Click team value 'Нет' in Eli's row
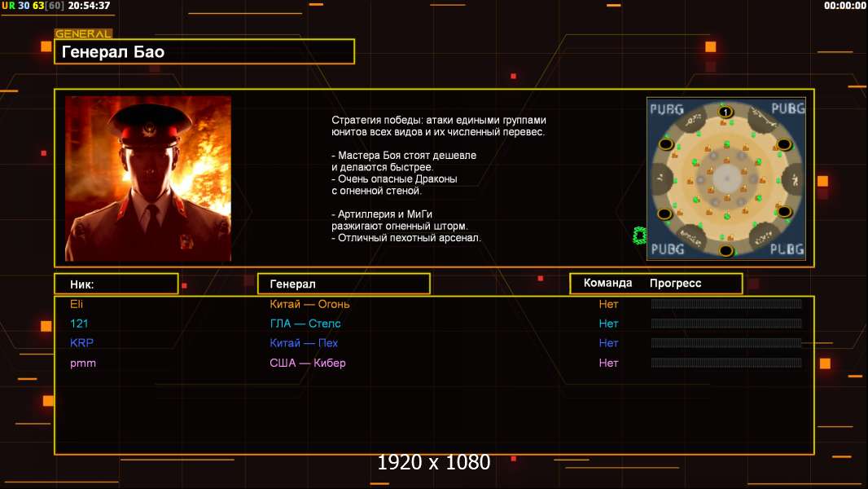This screenshot has height=489, width=868. coord(608,304)
